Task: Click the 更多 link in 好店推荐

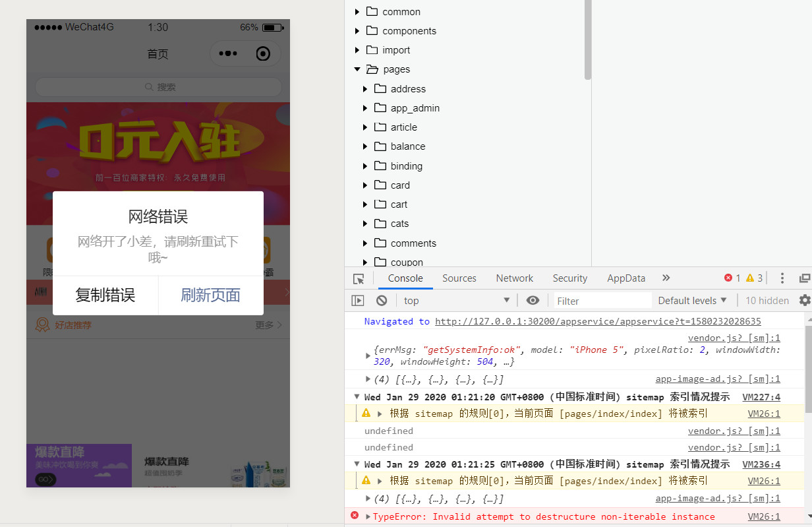Action: click(269, 325)
